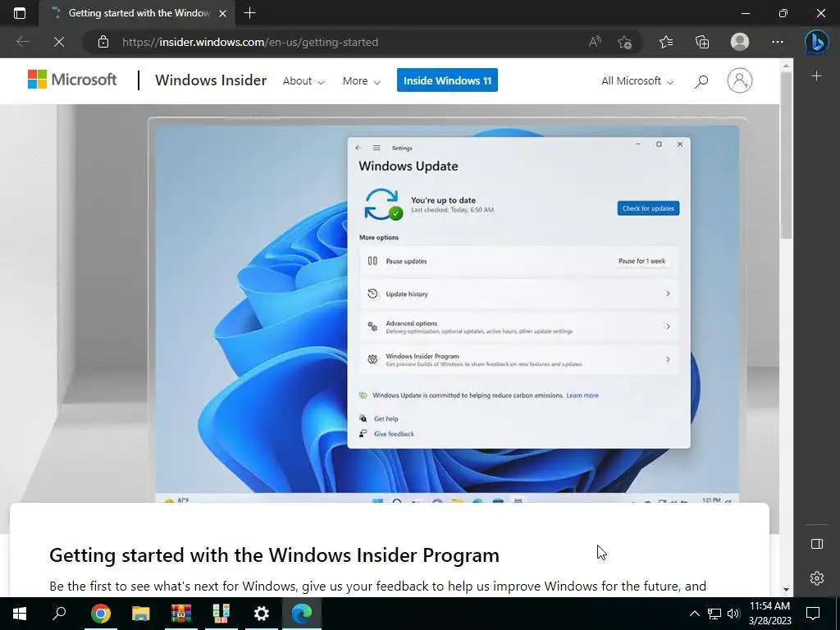Open the Favorites list icon
Viewport: 840px width, 630px height.
[x=666, y=42]
